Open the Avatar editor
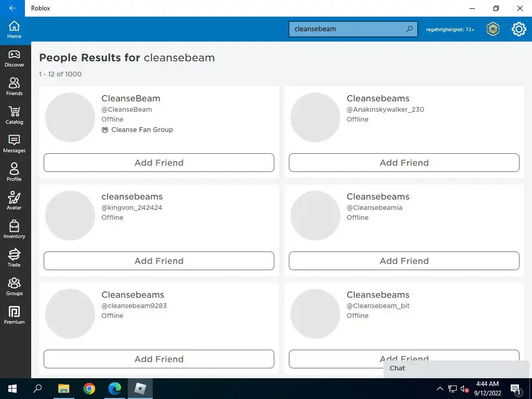532x399 pixels. click(14, 201)
